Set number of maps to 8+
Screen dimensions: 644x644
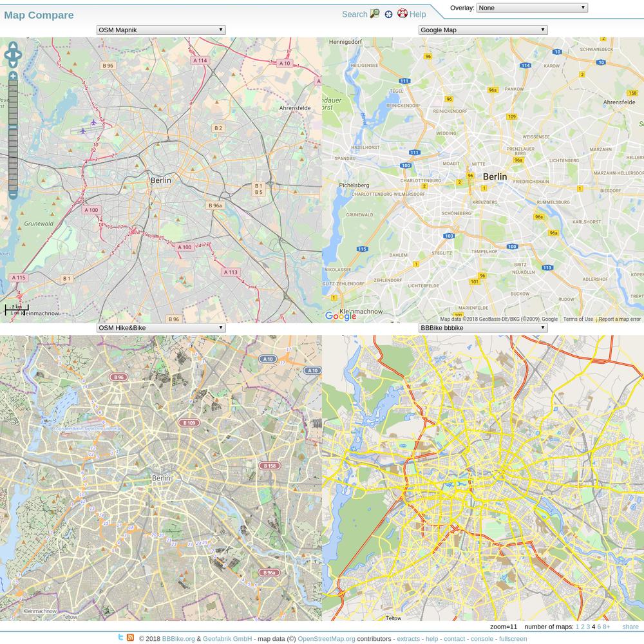click(606, 627)
